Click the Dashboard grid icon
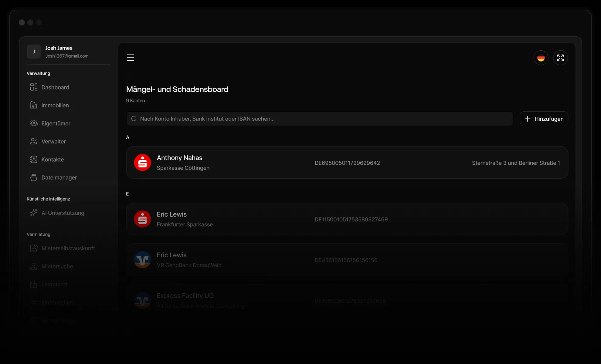 (34, 87)
